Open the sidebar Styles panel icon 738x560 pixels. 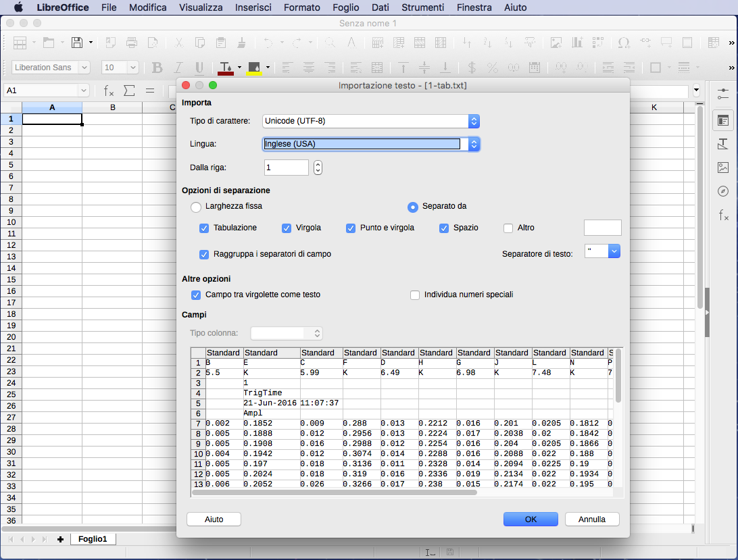pos(723,144)
